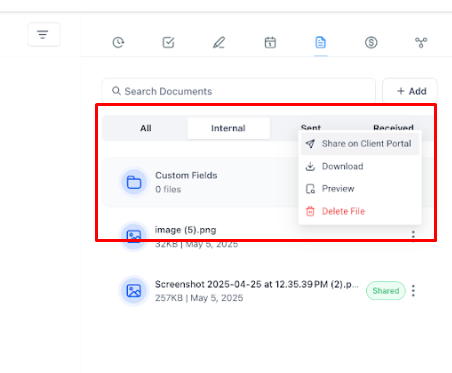
Task: Open the image (5).png file
Action: pos(185,230)
